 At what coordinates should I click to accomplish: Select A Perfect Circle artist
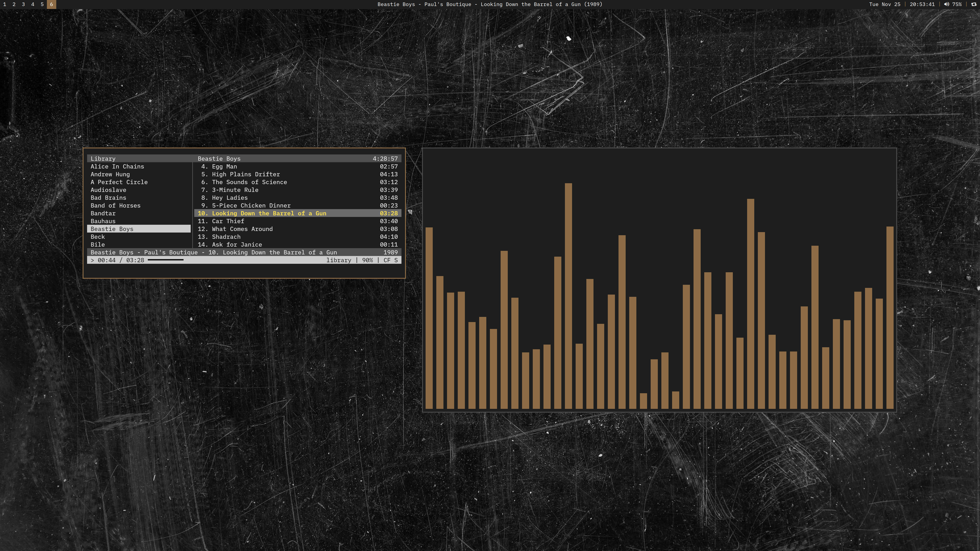tap(119, 182)
